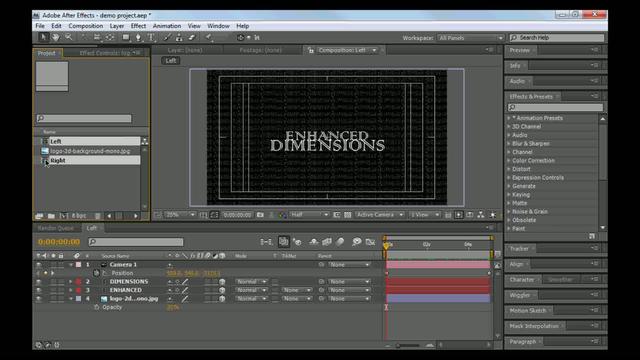Toggle 3D switch for logo-2d layer
640x360 pixels.
222,299
